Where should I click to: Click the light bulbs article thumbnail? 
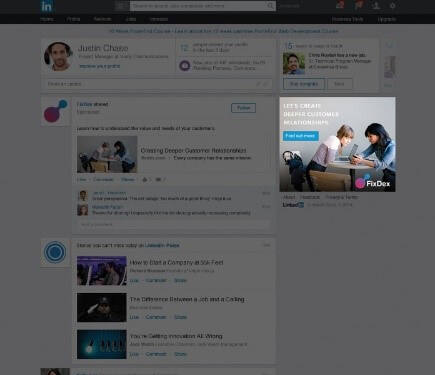[102, 344]
